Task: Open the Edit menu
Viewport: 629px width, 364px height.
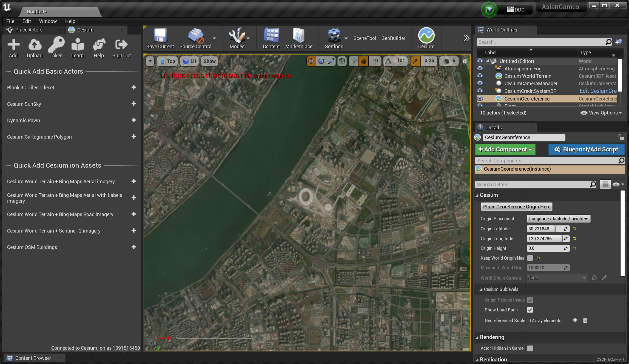Action: [27, 21]
